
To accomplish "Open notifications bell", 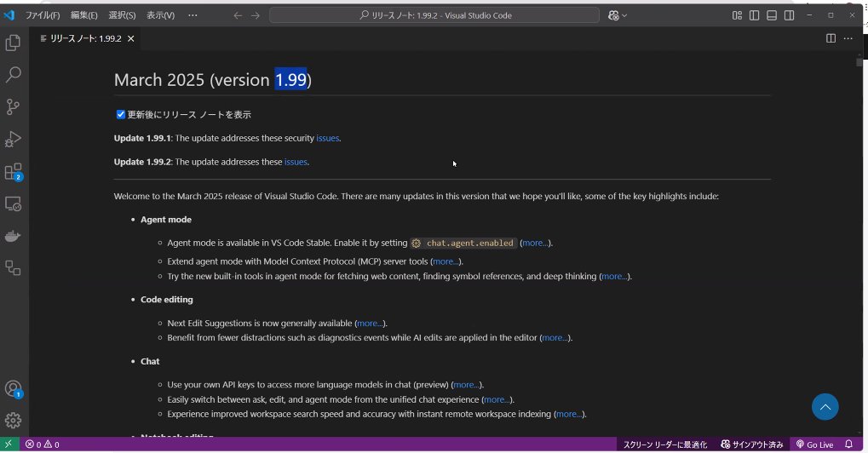I will tap(848, 444).
